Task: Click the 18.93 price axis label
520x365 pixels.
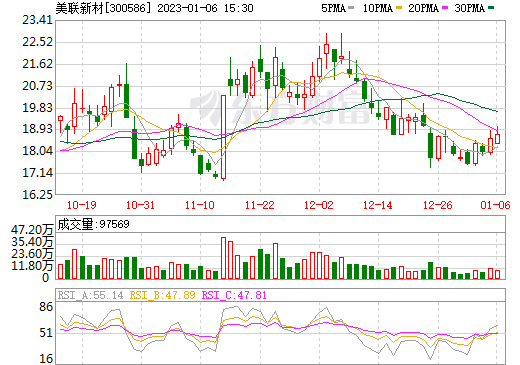Action: point(38,129)
